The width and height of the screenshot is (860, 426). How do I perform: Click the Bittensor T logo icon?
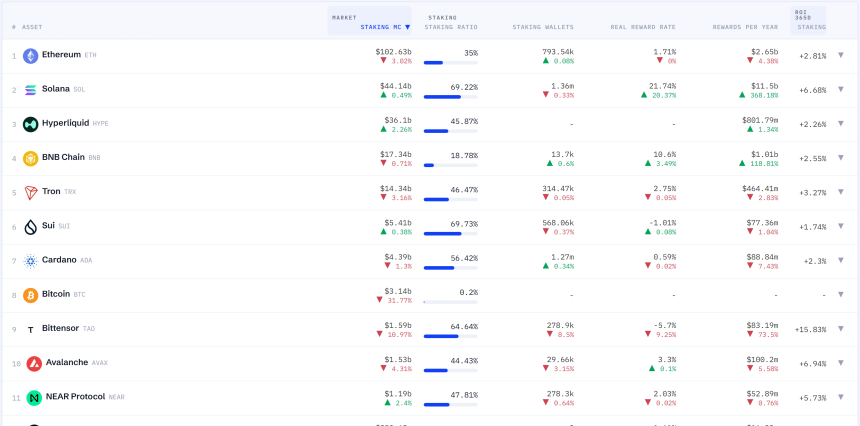[30, 330]
